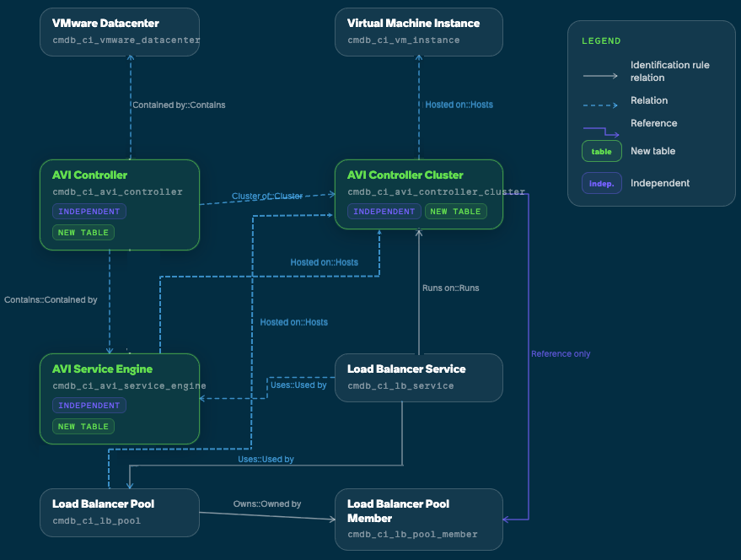Screen dimensions: 741x560
Task: Click the indep. legend badge
Action: tap(602, 184)
